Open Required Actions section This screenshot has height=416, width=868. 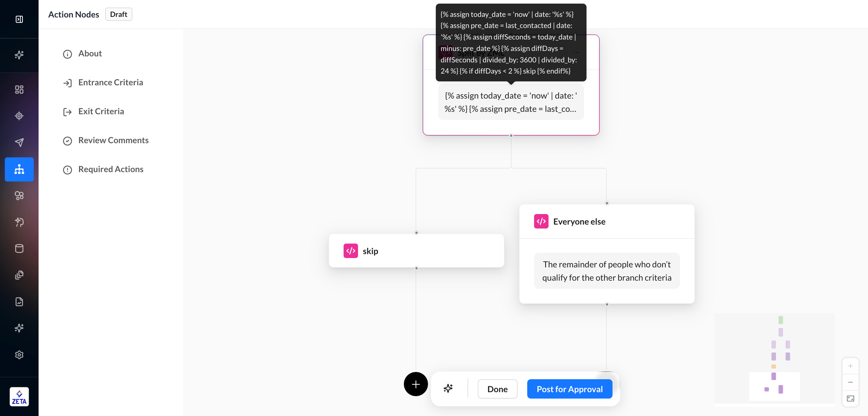point(111,169)
